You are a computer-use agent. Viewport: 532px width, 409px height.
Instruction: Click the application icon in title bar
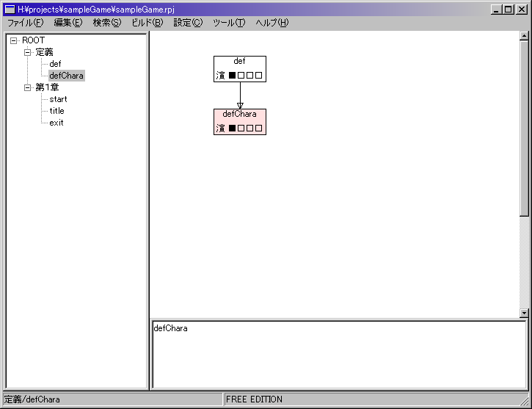coord(10,10)
